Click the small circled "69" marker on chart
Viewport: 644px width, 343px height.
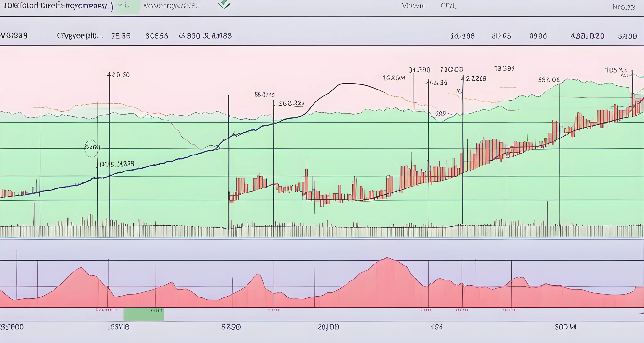click(441, 113)
